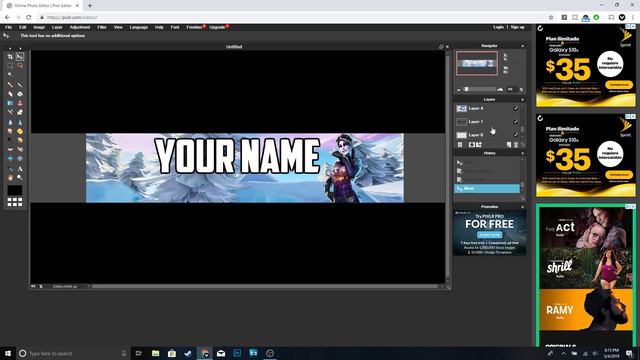Viewport: 640px width, 360px height.
Task: Click the new layer icon in Layers panel
Action: pos(509,145)
